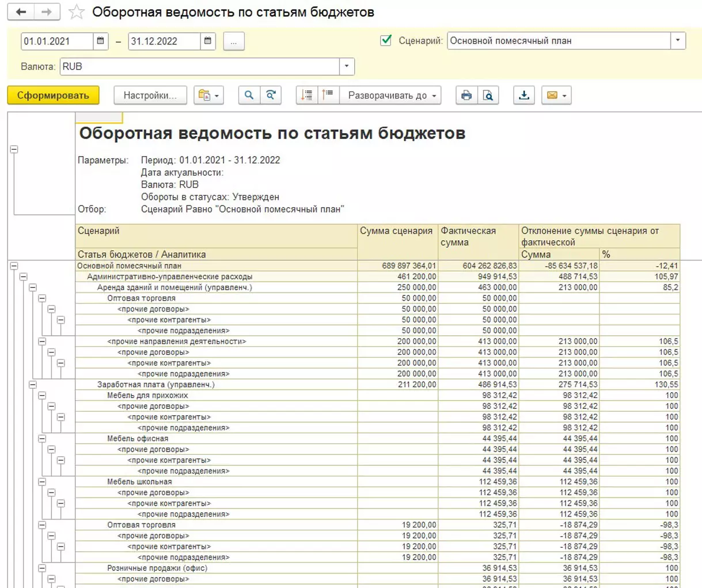
Task: Select cell with value 130,55
Action: pos(640,385)
